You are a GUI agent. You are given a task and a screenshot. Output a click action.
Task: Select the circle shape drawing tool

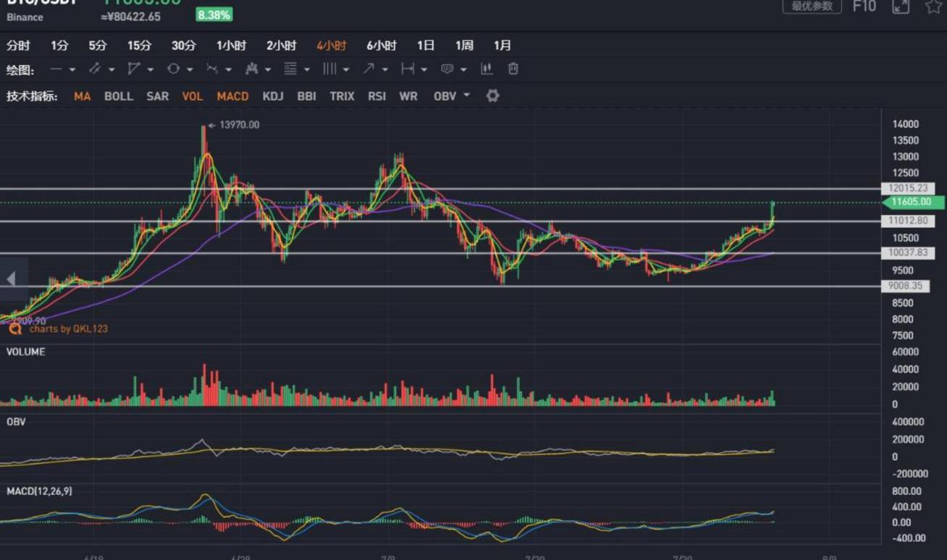click(174, 69)
